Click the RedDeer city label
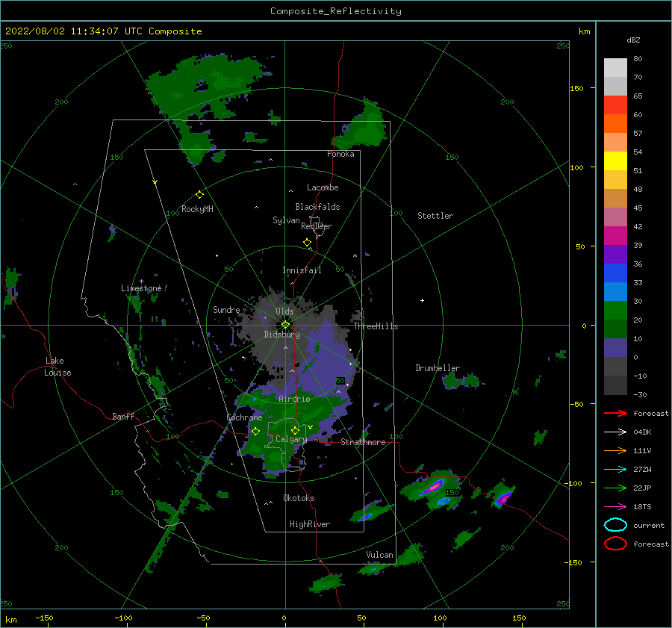This screenshot has width=672, height=628. tap(317, 226)
